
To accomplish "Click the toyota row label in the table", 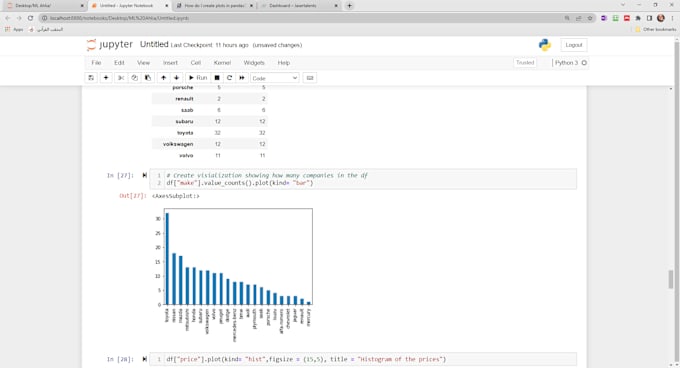I will click(185, 133).
